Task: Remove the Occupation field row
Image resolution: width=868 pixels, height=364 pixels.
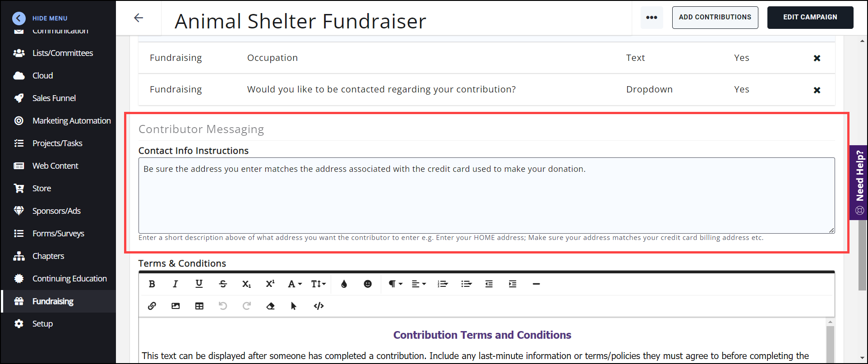Action: click(817, 58)
